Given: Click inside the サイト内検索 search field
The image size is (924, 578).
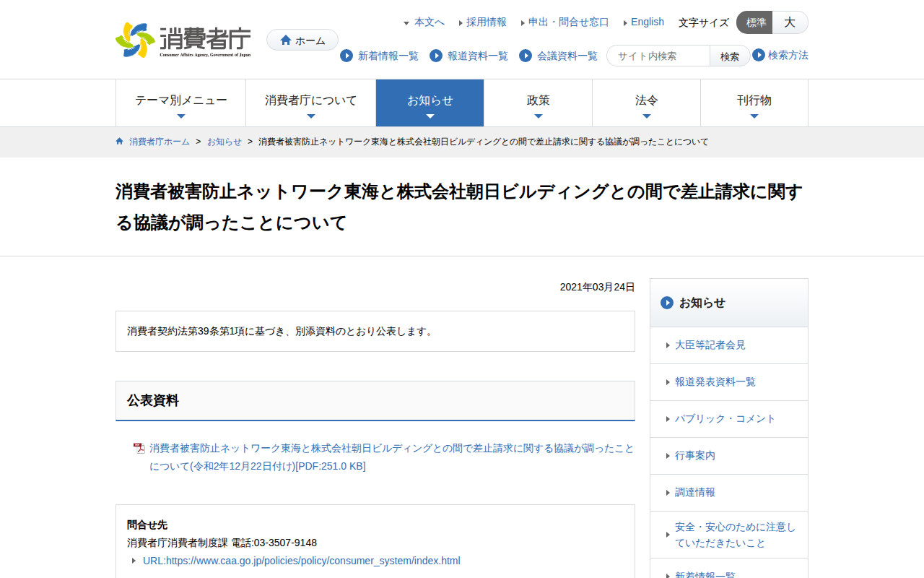Looking at the screenshot, I should 657,55.
